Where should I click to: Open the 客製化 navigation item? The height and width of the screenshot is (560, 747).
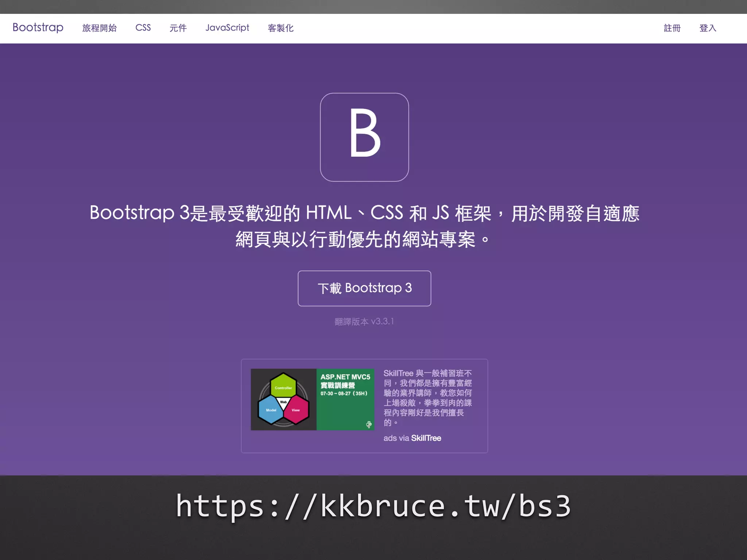pos(280,28)
